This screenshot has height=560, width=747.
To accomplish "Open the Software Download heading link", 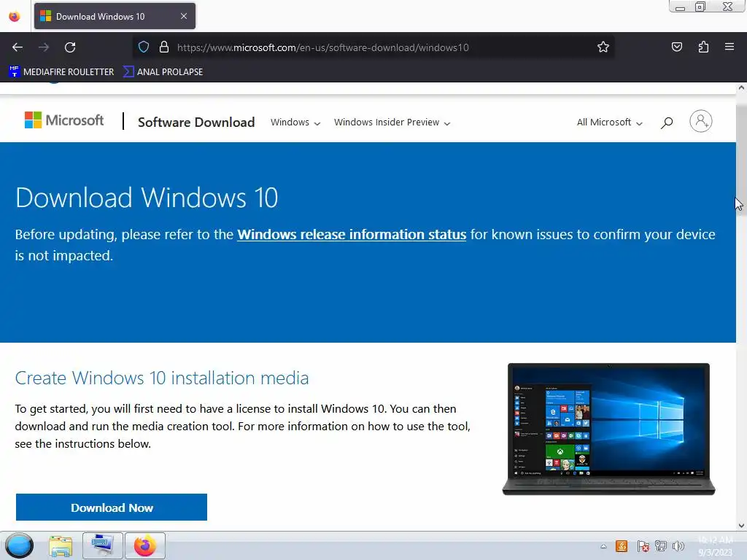I will click(x=196, y=122).
